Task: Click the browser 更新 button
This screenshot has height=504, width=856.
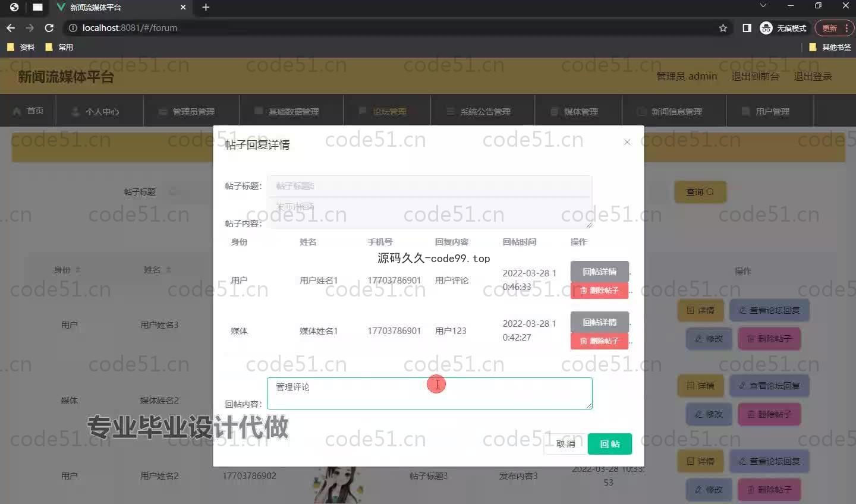Action: pyautogui.click(x=834, y=28)
